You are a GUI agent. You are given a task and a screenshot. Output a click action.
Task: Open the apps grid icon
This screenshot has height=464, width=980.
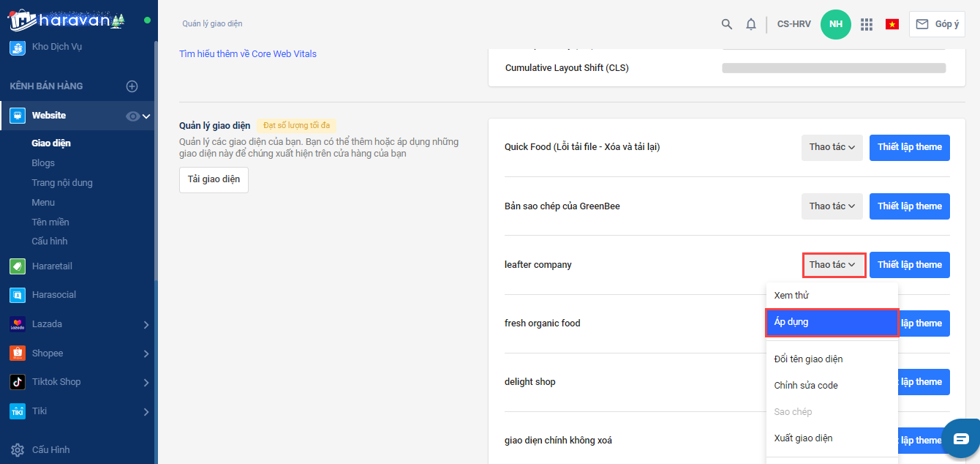click(867, 24)
